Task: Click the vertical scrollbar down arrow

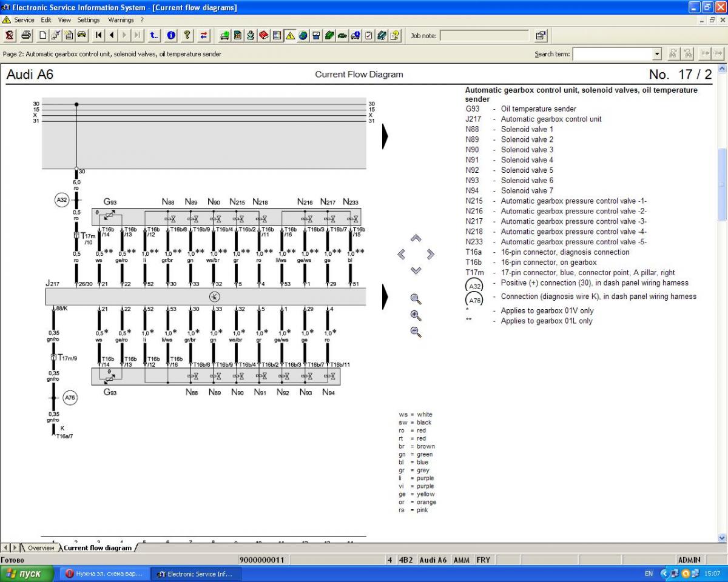Action: 722,538
